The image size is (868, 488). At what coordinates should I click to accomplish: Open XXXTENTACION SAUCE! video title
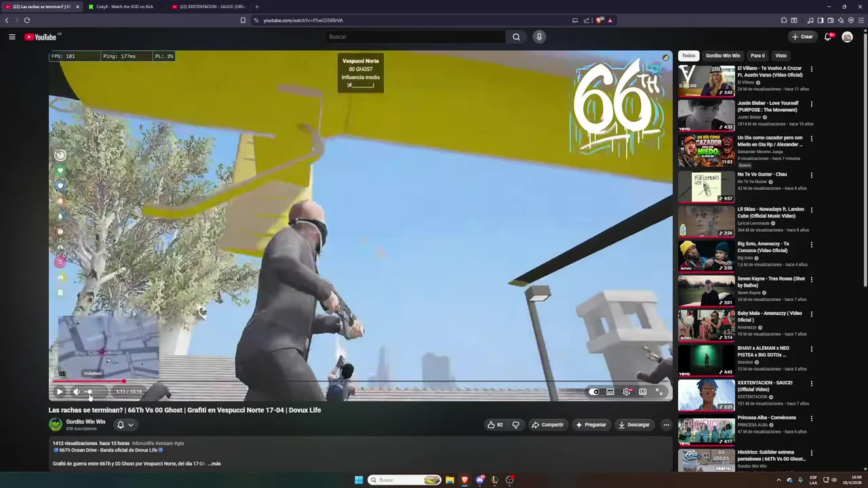[x=765, y=386]
